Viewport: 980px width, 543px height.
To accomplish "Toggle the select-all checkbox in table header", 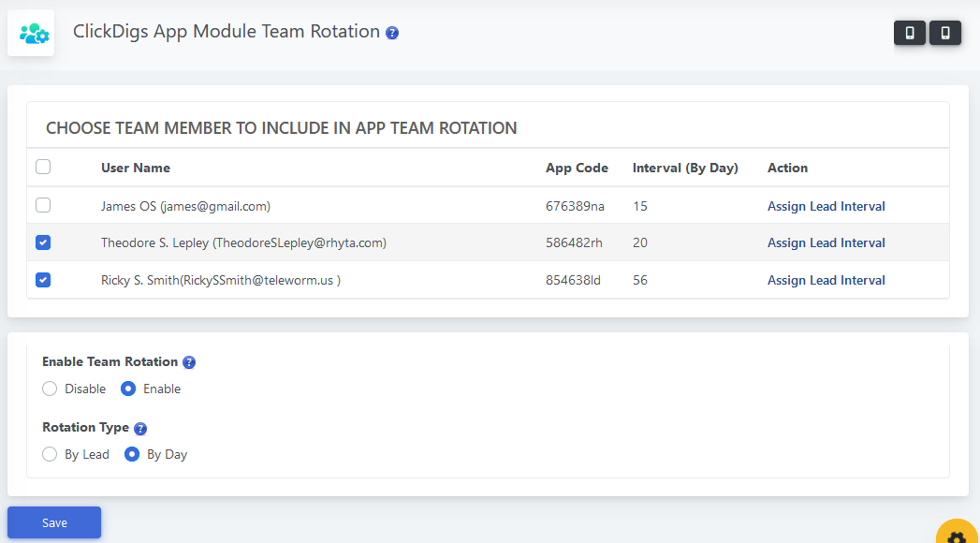I will point(43,168).
